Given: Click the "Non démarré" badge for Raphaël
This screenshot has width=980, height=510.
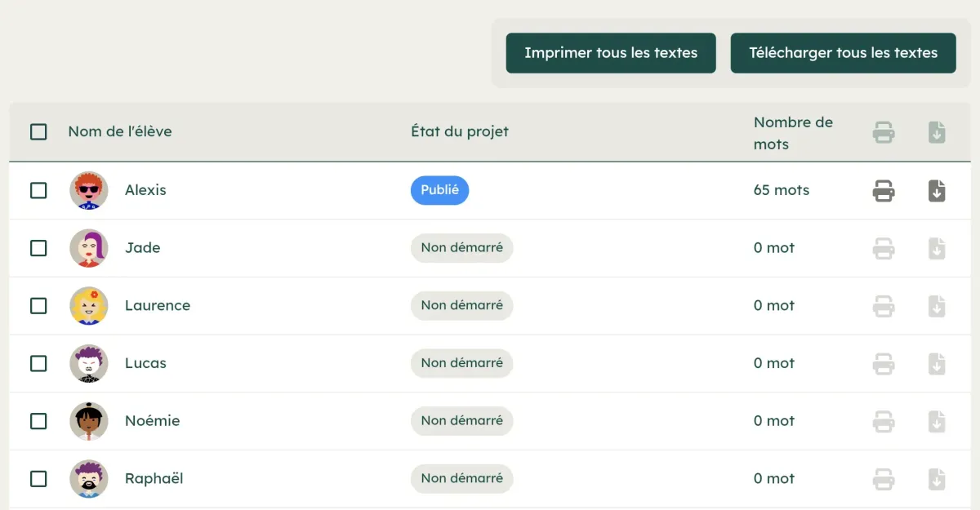Looking at the screenshot, I should (461, 479).
